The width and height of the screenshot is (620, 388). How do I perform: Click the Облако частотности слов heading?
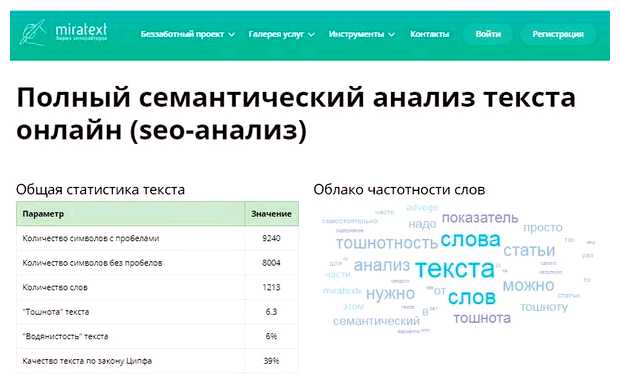(x=399, y=189)
